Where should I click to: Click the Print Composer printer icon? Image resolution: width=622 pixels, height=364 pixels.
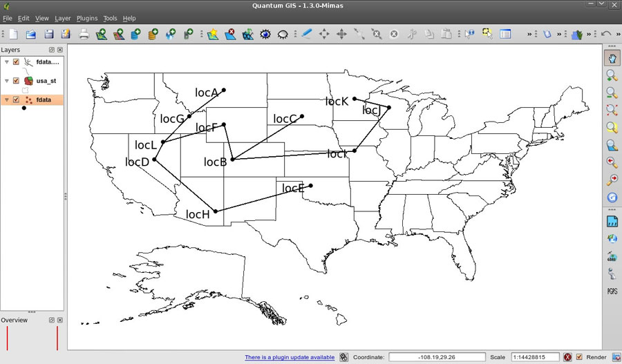pyautogui.click(x=84, y=34)
